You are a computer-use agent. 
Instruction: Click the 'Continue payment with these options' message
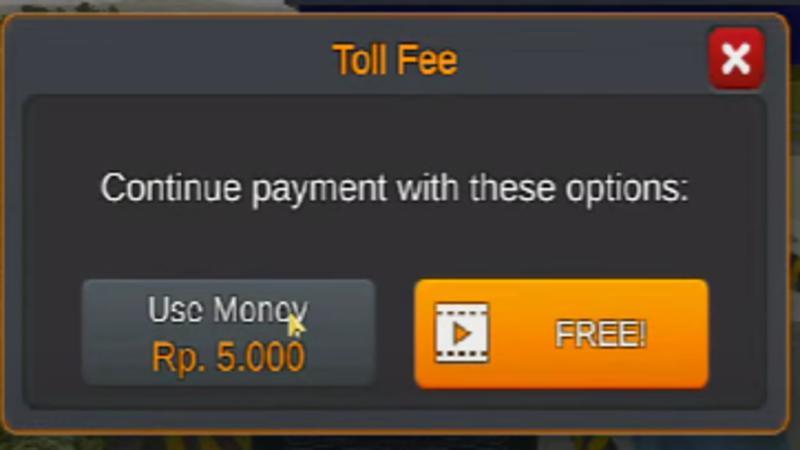[x=394, y=189]
